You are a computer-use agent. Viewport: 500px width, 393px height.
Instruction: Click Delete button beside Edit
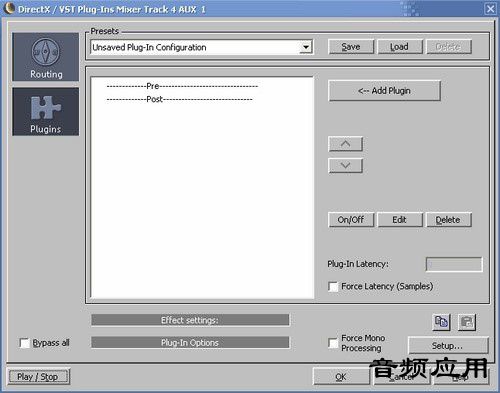449,220
